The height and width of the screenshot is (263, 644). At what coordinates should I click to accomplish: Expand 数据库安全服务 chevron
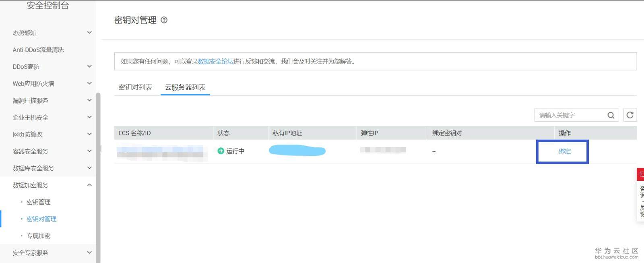pos(89,168)
